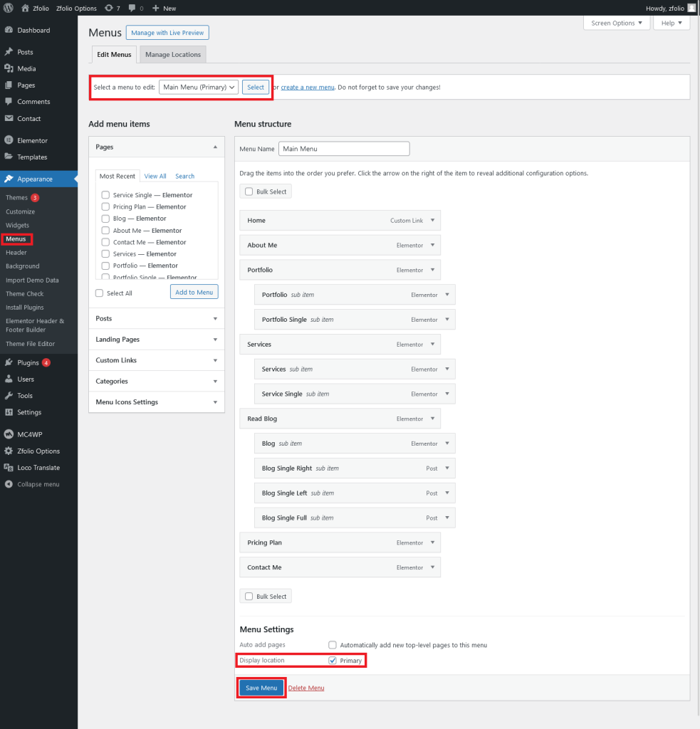Select the View All pages tab
The image size is (700, 729).
pos(155,176)
